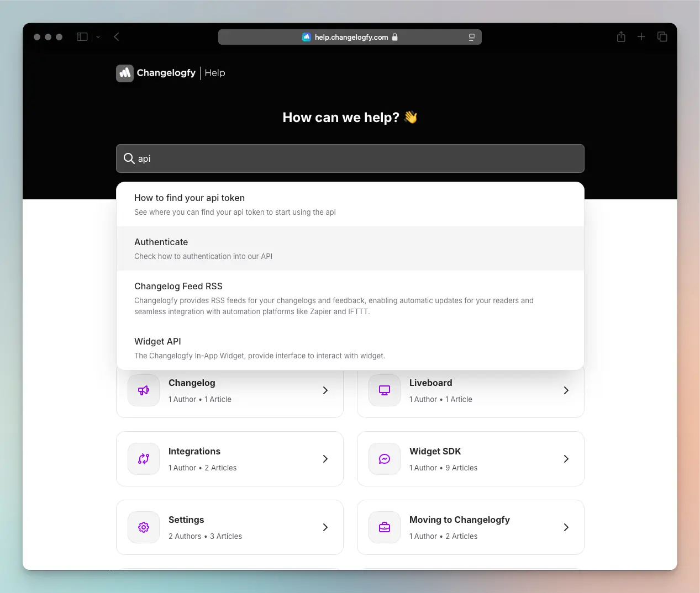Image resolution: width=700 pixels, height=593 pixels.
Task: Toggle the browser sidebar icon
Action: pyautogui.click(x=82, y=37)
